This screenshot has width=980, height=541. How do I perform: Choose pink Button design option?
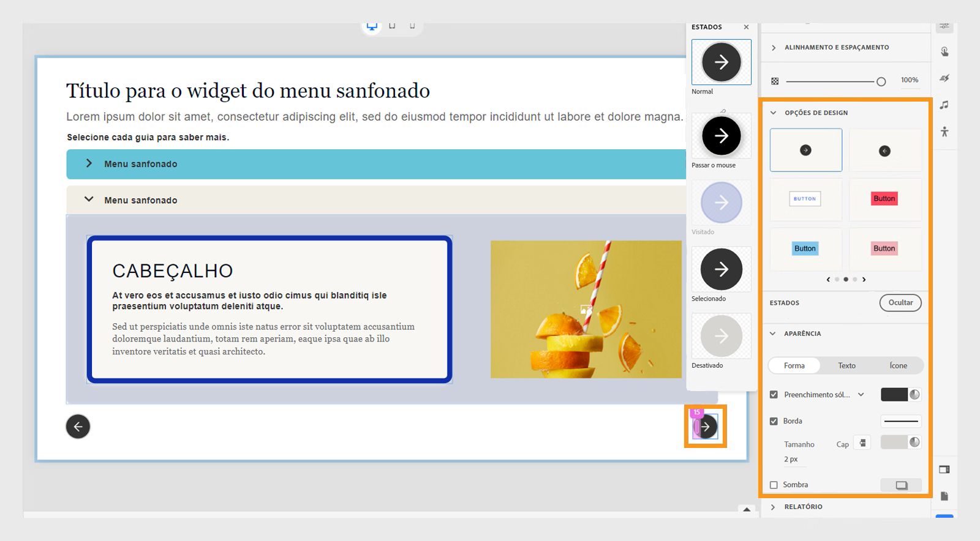[x=885, y=248]
